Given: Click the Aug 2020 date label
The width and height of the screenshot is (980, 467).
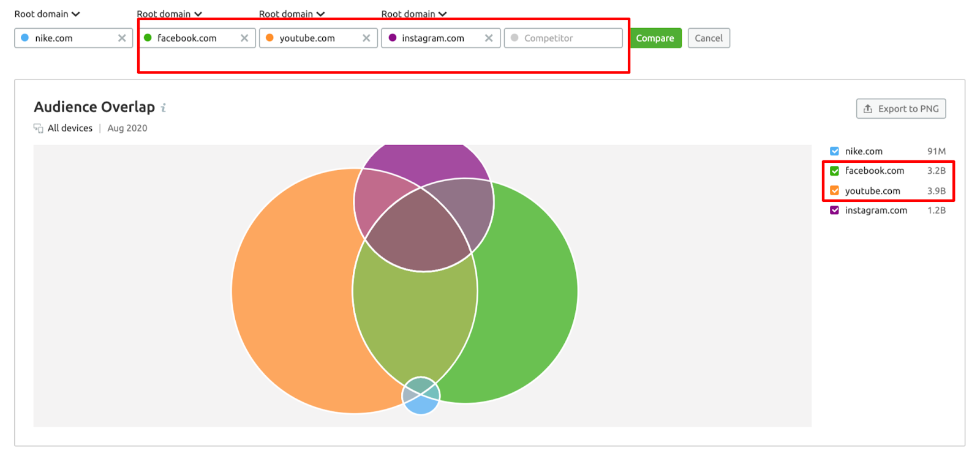Looking at the screenshot, I should (x=127, y=128).
